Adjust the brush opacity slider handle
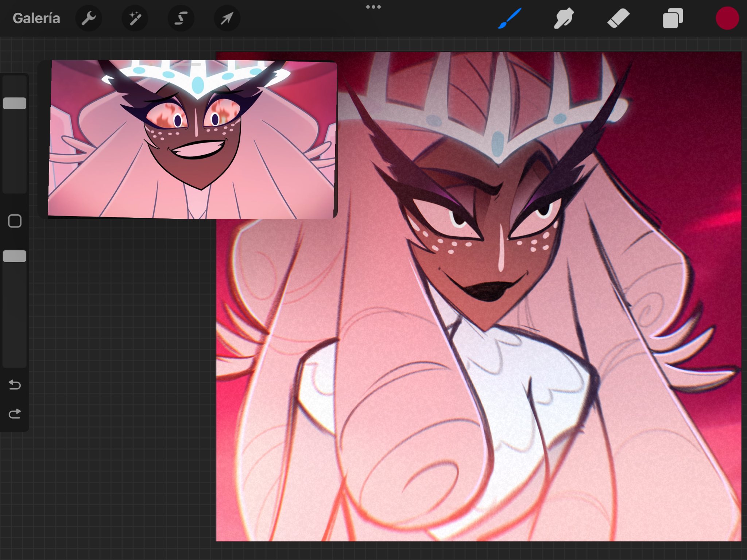The image size is (747, 560). [x=15, y=256]
